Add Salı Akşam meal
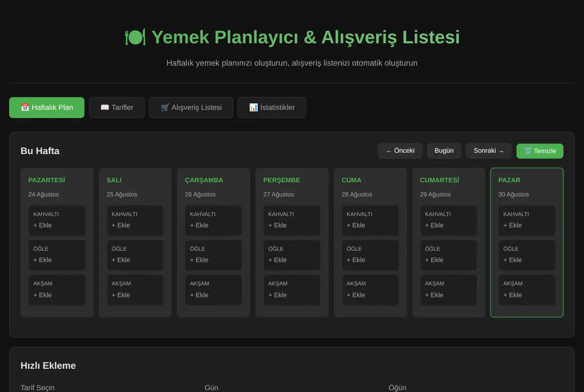This screenshot has height=392, width=584. pyautogui.click(x=135, y=290)
